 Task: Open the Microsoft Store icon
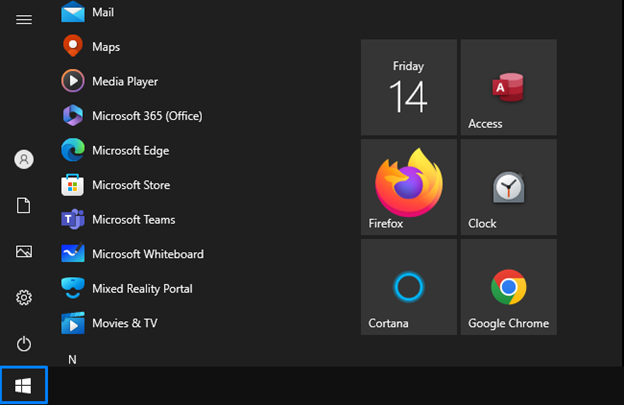pos(73,185)
